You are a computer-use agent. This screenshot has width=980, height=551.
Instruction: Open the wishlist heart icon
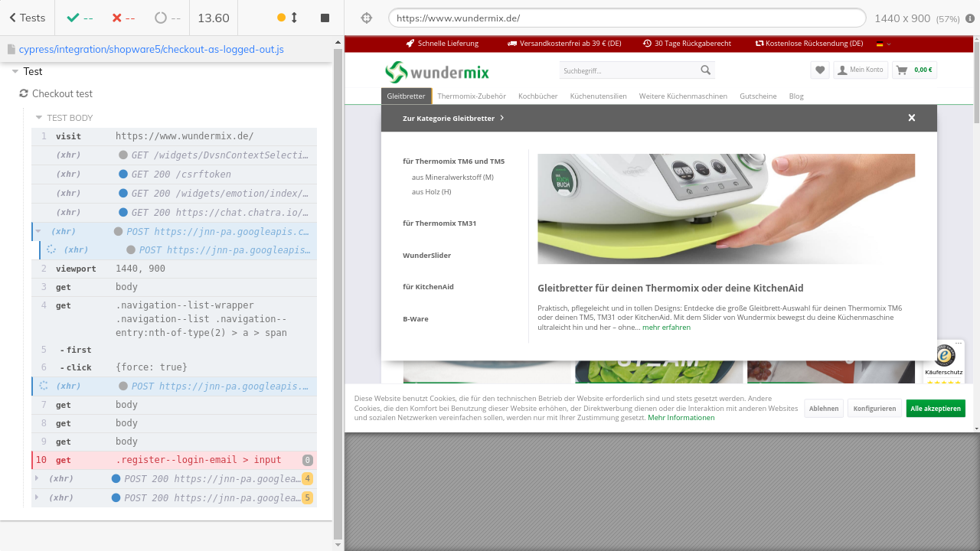(x=820, y=70)
